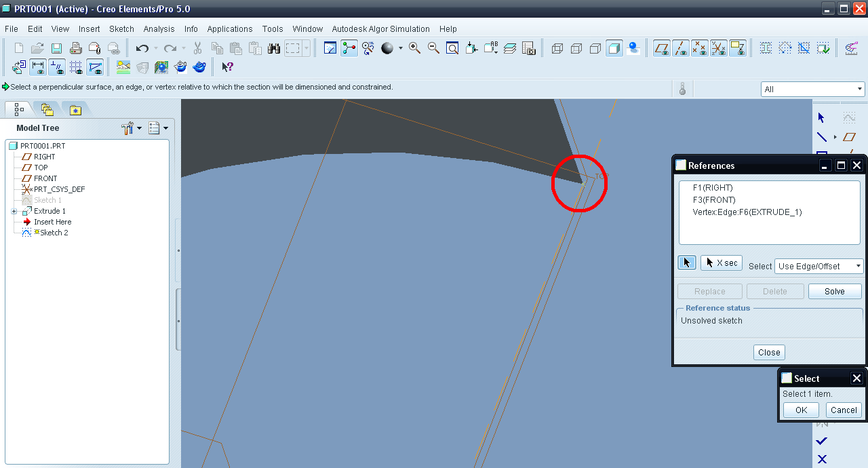Select the sketcher line tool

point(822,136)
